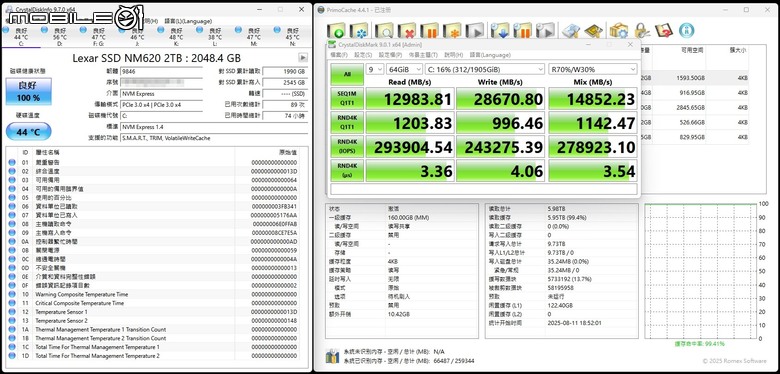Select PrimoCache volume row with 1593.50GB free
The image size is (780, 374).
[x=695, y=78]
